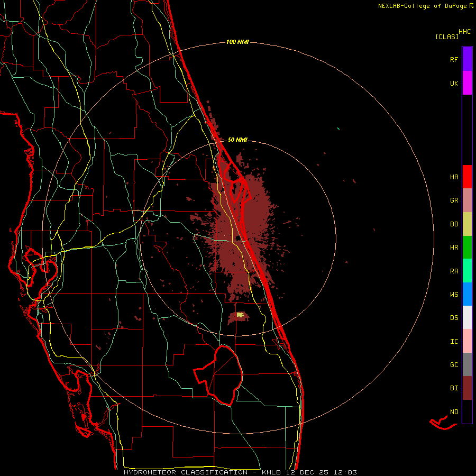The width and height of the screenshot is (476, 476).
Task: Click the DS white legend swatch
Action: point(467,317)
